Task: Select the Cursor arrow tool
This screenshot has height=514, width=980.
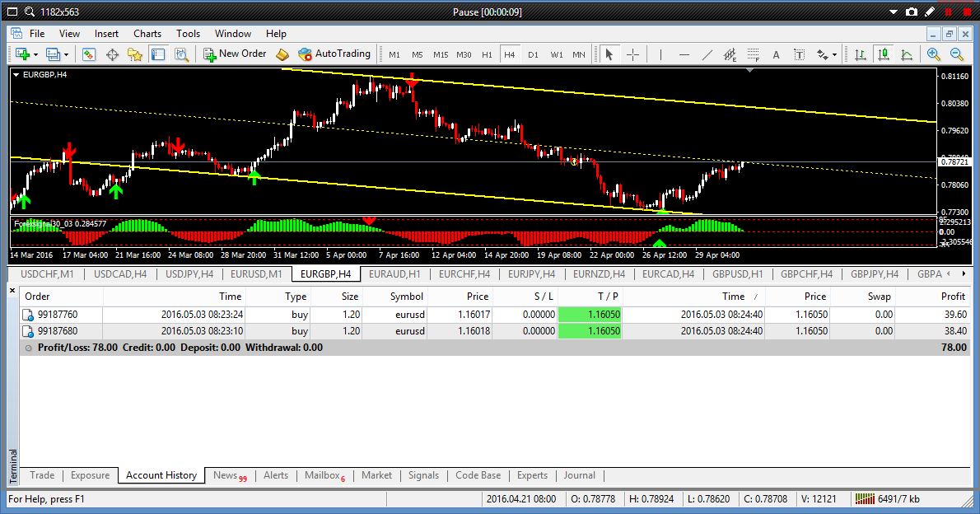Action: click(609, 54)
